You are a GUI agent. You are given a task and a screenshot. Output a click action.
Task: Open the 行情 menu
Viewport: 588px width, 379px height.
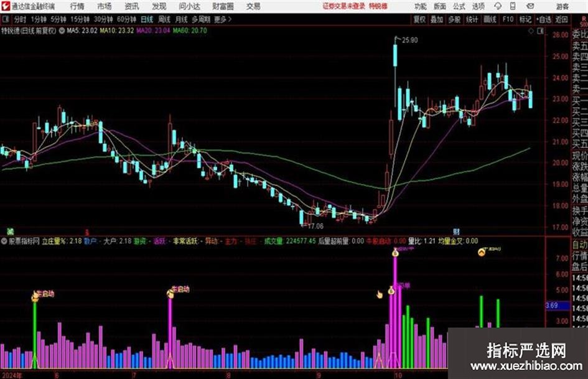coord(77,6)
